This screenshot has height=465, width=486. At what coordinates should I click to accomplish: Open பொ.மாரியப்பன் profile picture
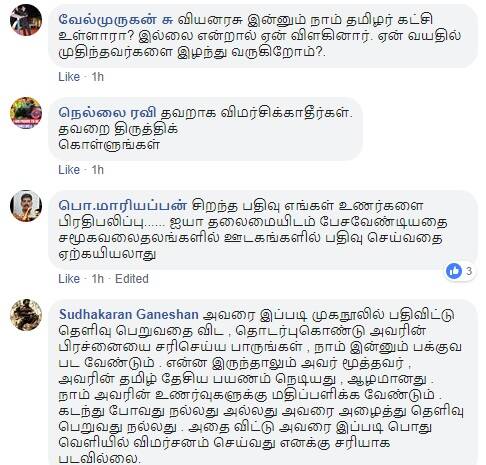[26, 206]
